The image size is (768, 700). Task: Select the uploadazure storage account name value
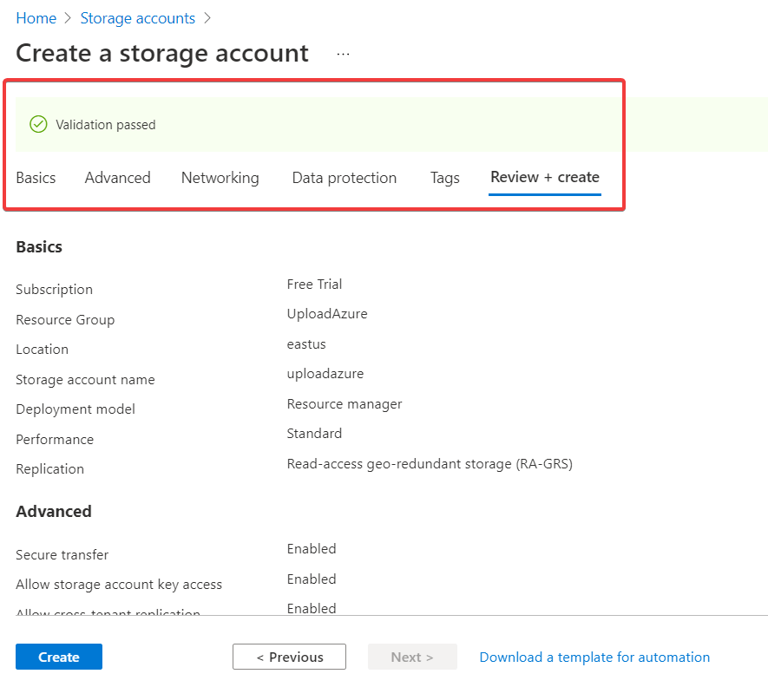click(x=325, y=374)
